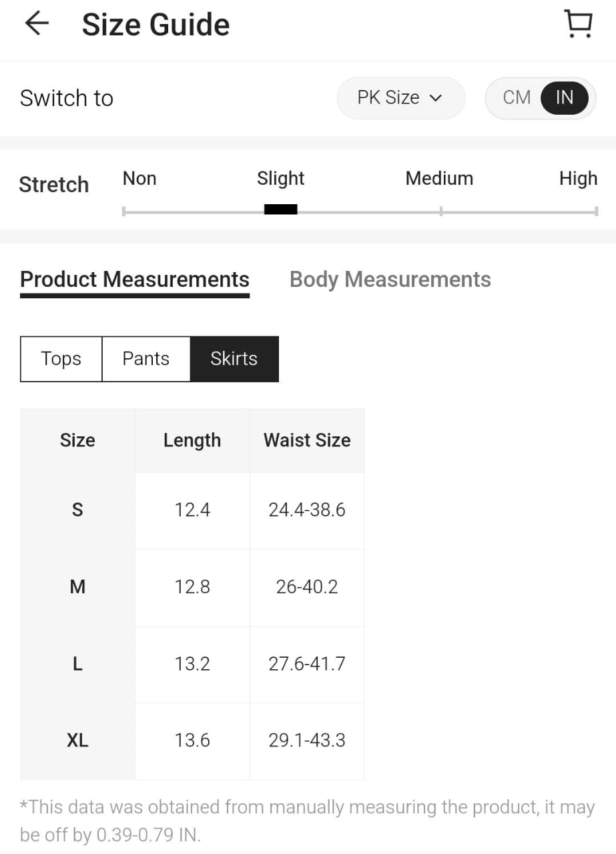Select IN unit option

(x=565, y=97)
